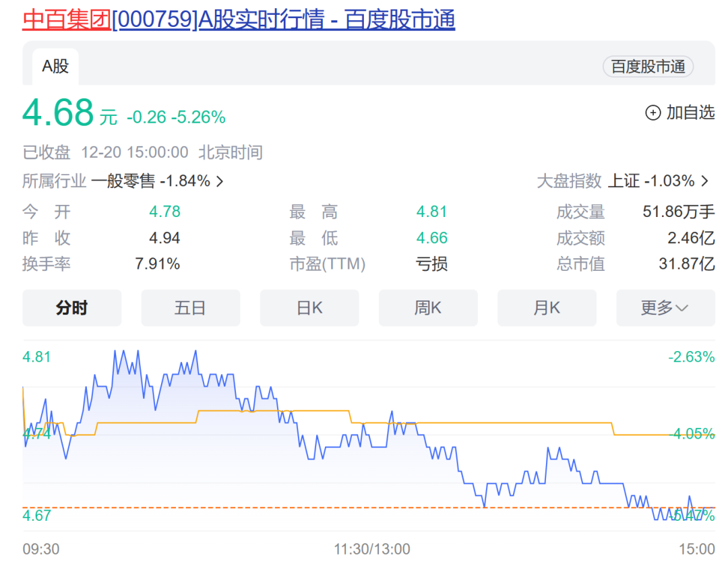Open index link 上证 -1.03%
728x562 pixels.
click(651, 181)
